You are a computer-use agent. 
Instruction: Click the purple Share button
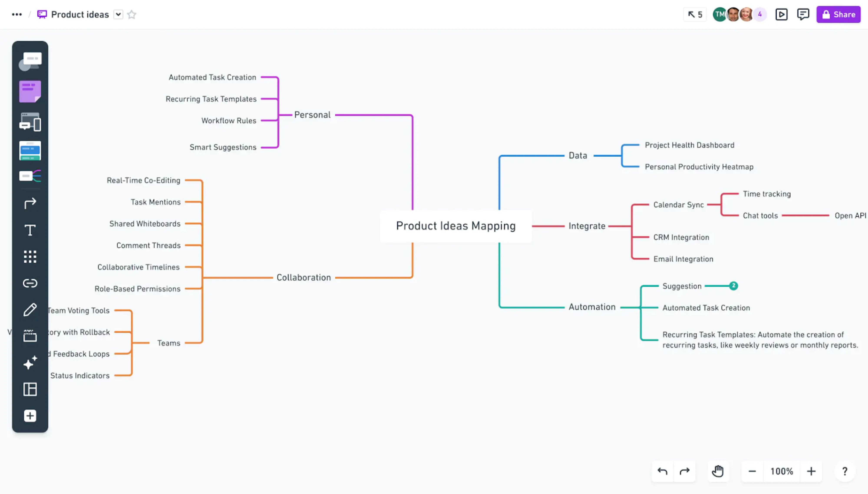pyautogui.click(x=838, y=14)
